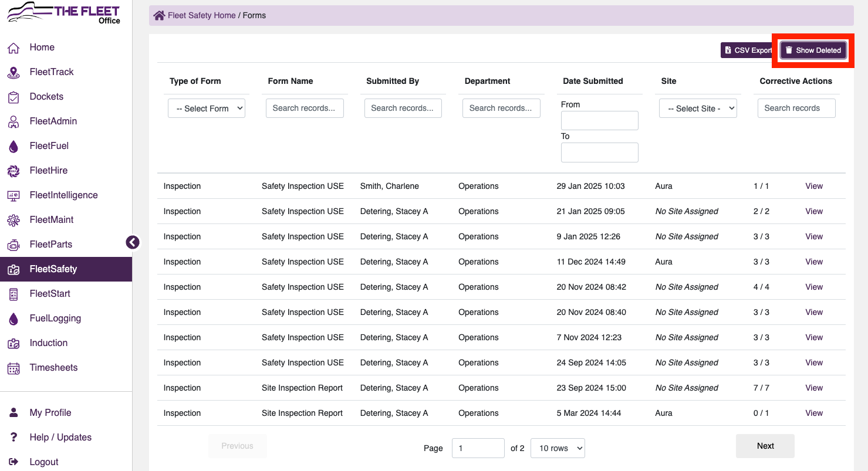868x471 pixels.
Task: Click the page number input box
Action: point(478,448)
